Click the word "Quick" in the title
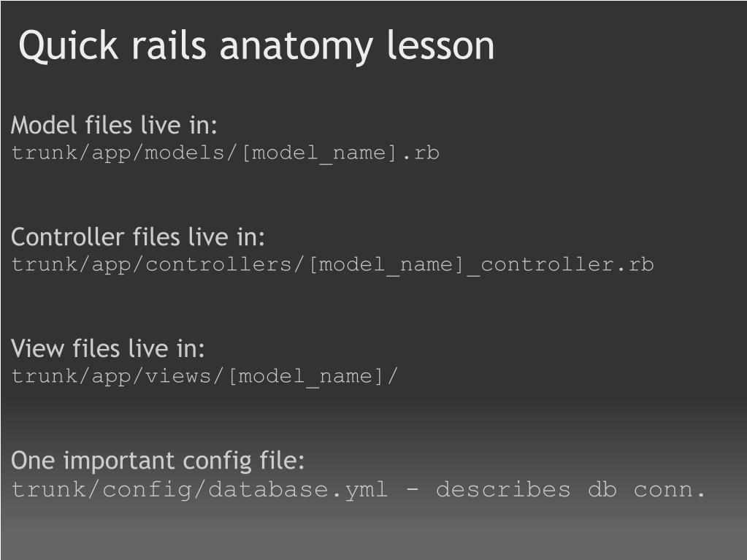This screenshot has height=560, width=747. (68, 46)
